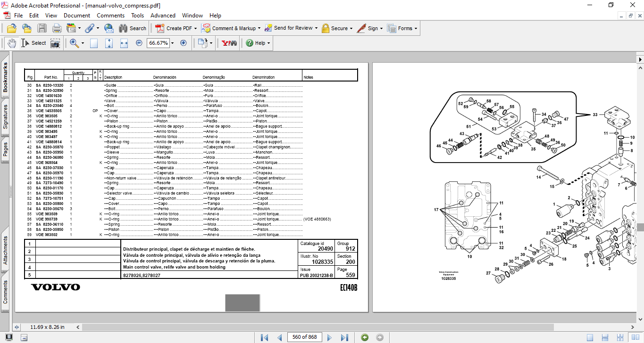644x343 pixels.
Task: Expand the Create PDF dropdown
Action: [195, 28]
